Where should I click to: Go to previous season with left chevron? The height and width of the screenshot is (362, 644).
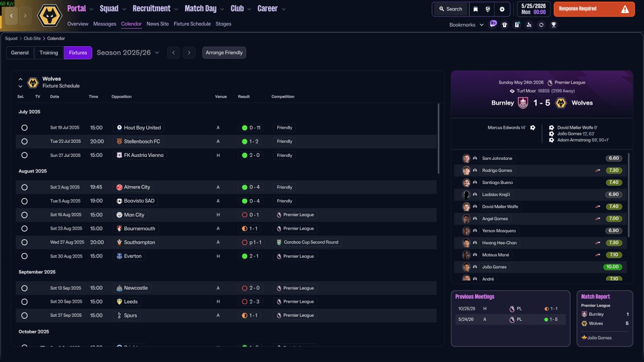173,53
